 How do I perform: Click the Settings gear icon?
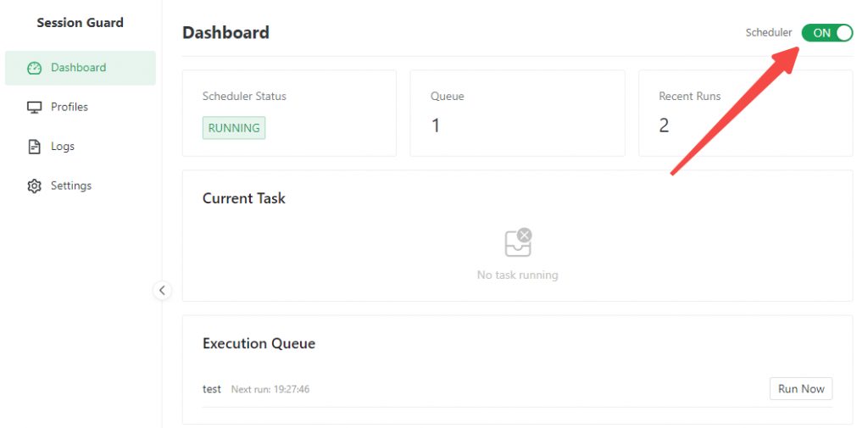point(35,186)
